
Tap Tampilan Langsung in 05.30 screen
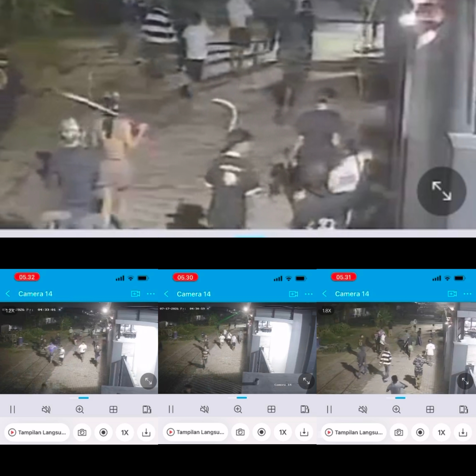(195, 432)
